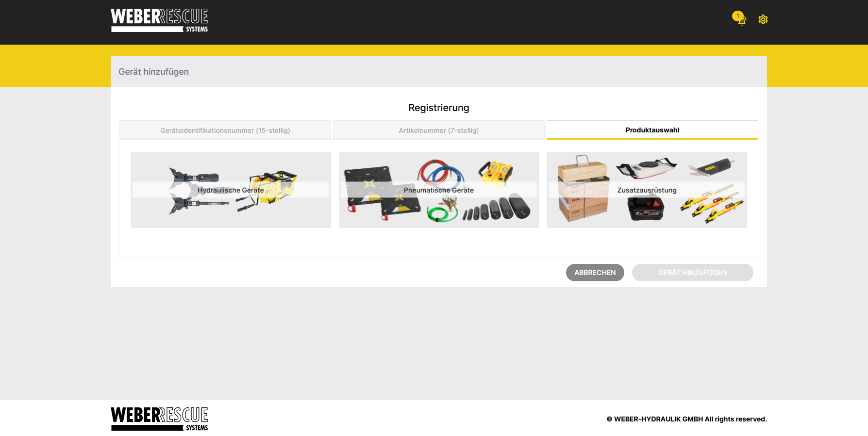Image resolution: width=868 pixels, height=436 pixels.
Task: Click the Gerät hinzufügen button
Action: pyautogui.click(x=693, y=273)
